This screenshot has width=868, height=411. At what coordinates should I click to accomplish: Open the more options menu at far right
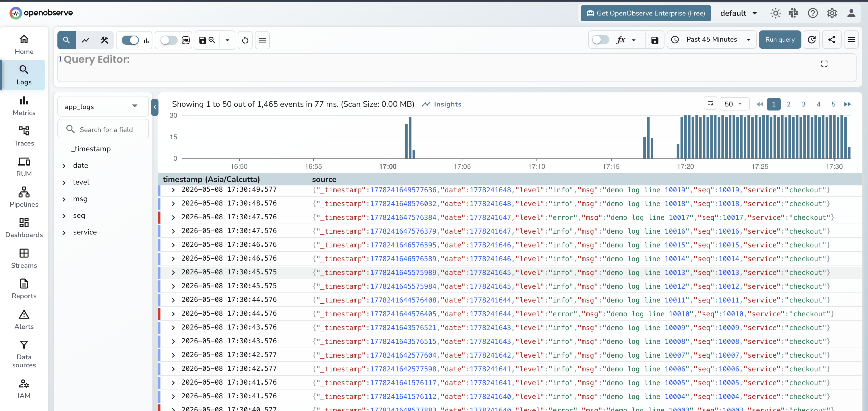(x=851, y=40)
